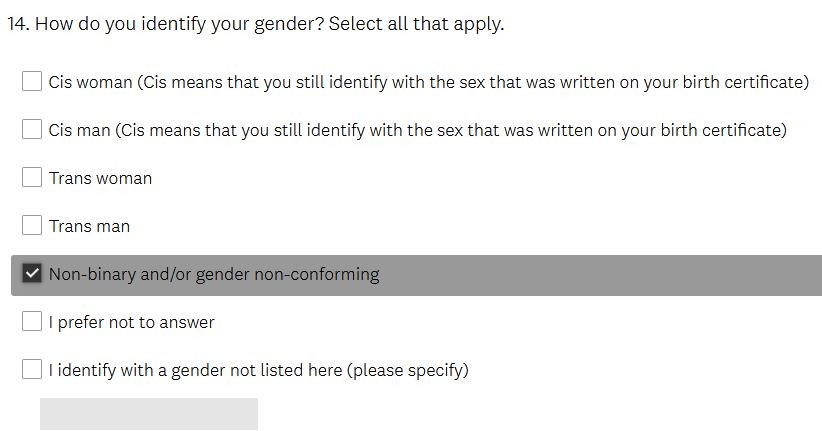Focus the 'please specify' gray text field
The height and width of the screenshot is (431, 822).
click(148, 414)
